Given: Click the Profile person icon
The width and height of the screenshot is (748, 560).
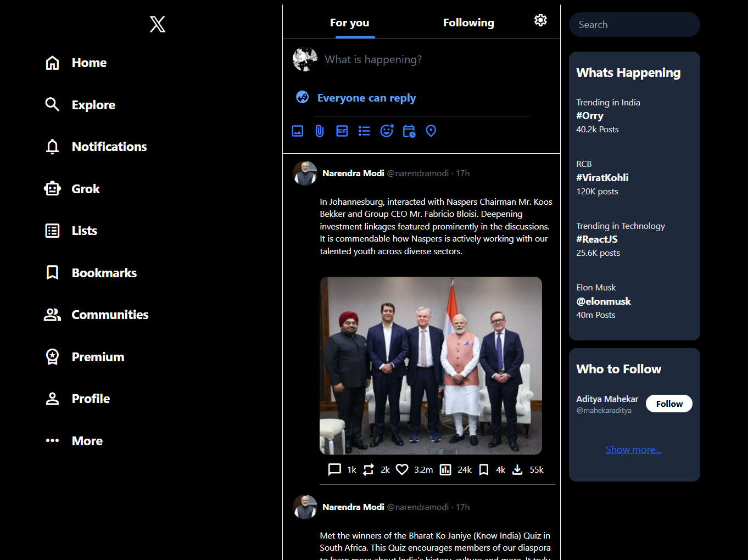Looking at the screenshot, I should (52, 399).
